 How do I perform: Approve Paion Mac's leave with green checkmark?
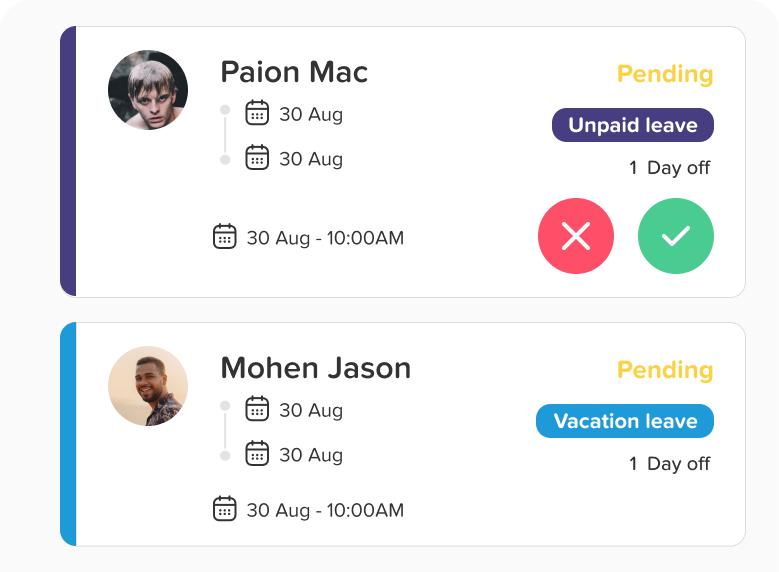click(676, 236)
